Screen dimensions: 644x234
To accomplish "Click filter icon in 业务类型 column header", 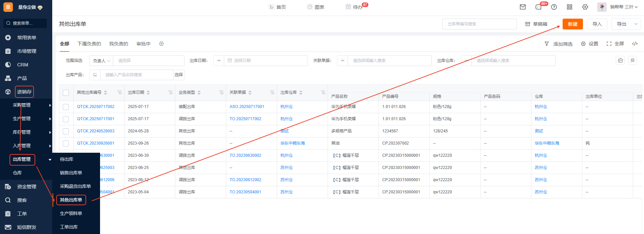I will tap(221, 92).
